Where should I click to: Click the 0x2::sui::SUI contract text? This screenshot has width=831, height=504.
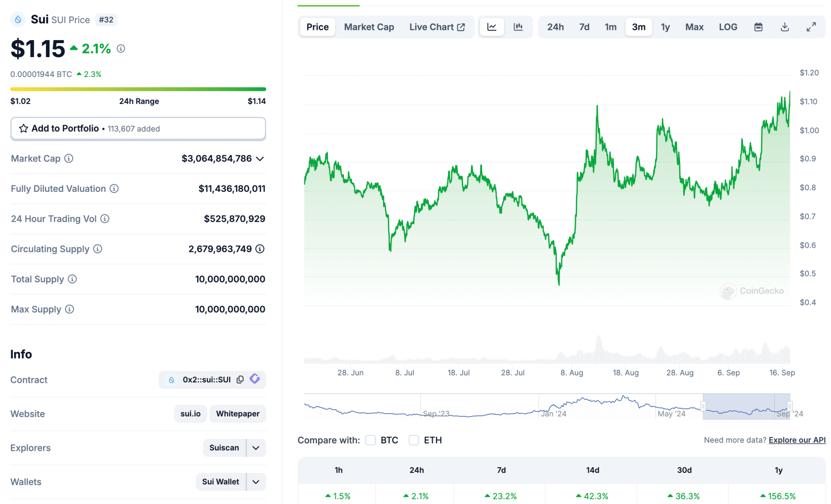[207, 380]
